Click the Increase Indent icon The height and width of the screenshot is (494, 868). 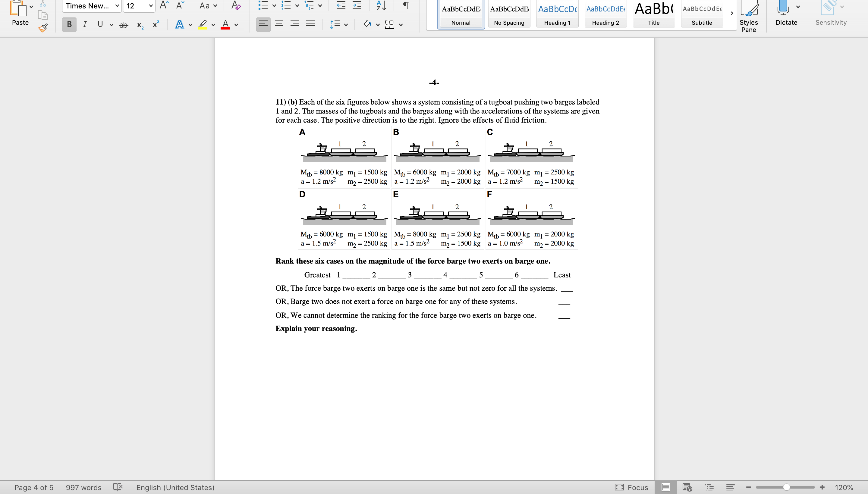click(357, 5)
